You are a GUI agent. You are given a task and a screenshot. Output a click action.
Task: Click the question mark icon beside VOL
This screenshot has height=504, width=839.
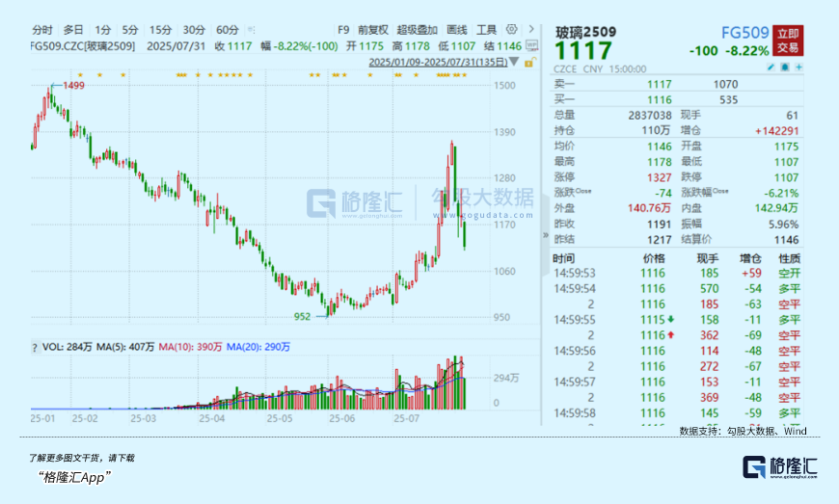35,348
